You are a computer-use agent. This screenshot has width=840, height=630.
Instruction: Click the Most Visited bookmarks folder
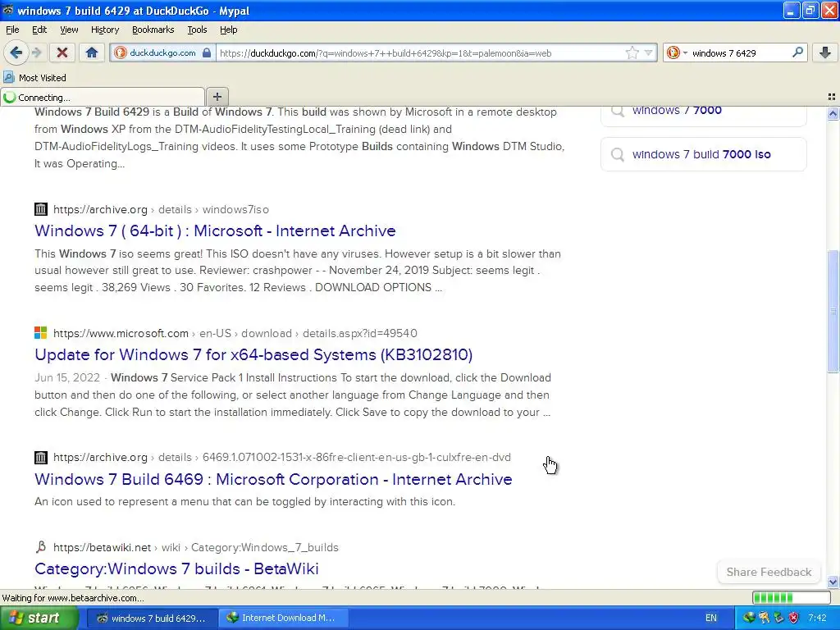pos(34,78)
